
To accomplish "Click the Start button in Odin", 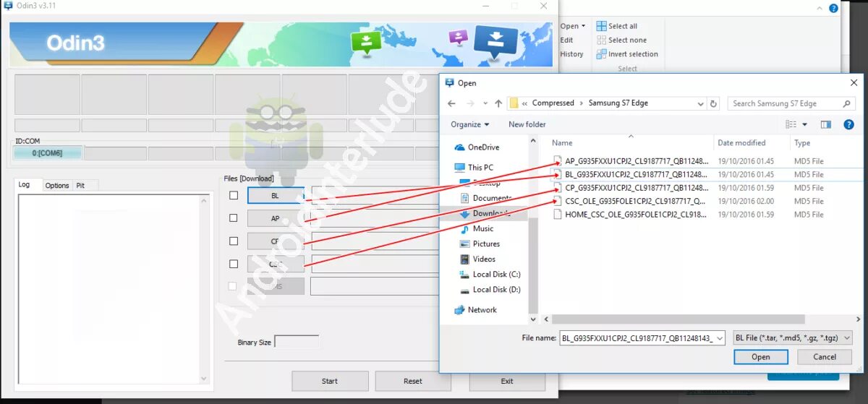I will point(330,381).
